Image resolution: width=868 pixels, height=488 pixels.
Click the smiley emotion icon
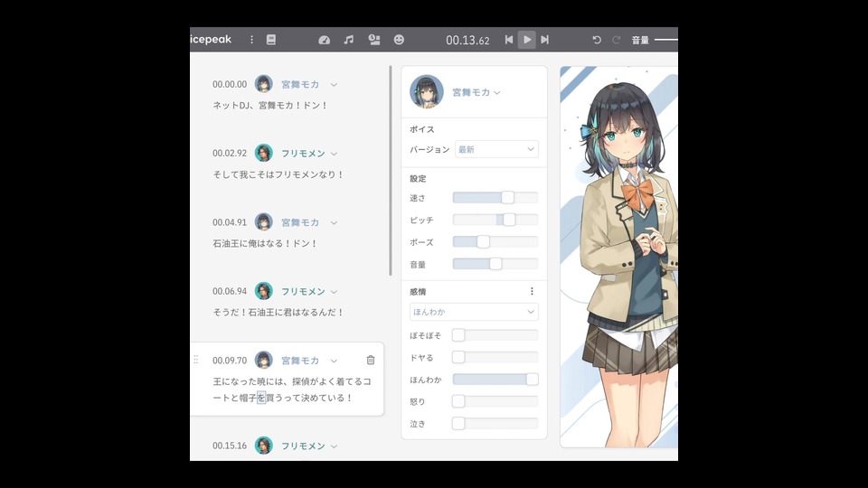(399, 40)
